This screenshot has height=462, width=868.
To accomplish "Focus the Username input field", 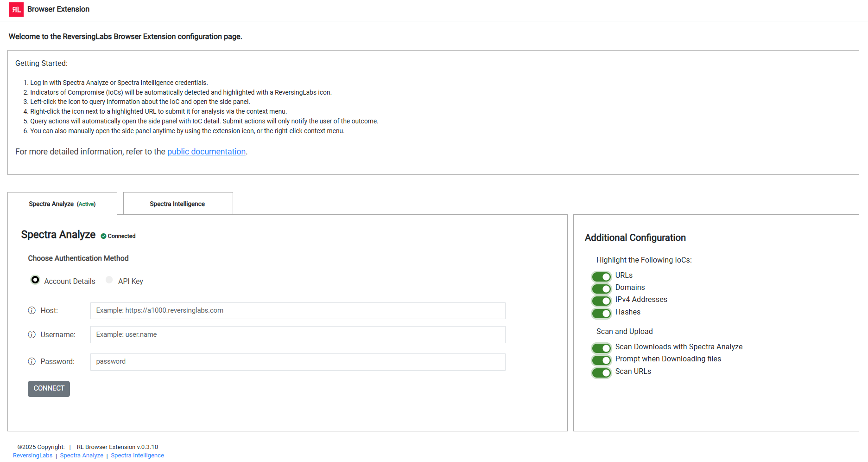I will coord(298,335).
